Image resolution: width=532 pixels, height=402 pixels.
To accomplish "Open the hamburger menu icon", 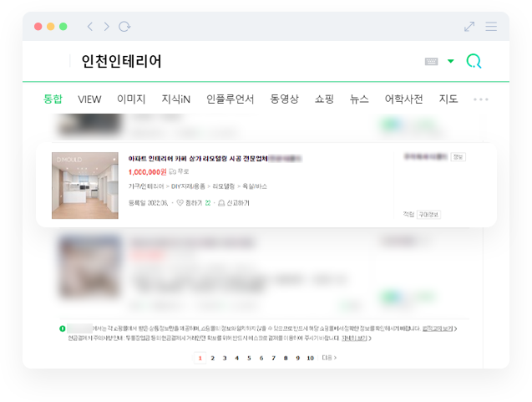I will [491, 27].
